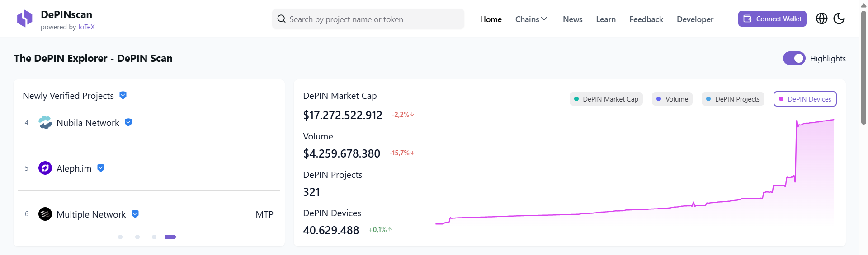
Task: Click the Multiple Network logo
Action: click(45, 214)
